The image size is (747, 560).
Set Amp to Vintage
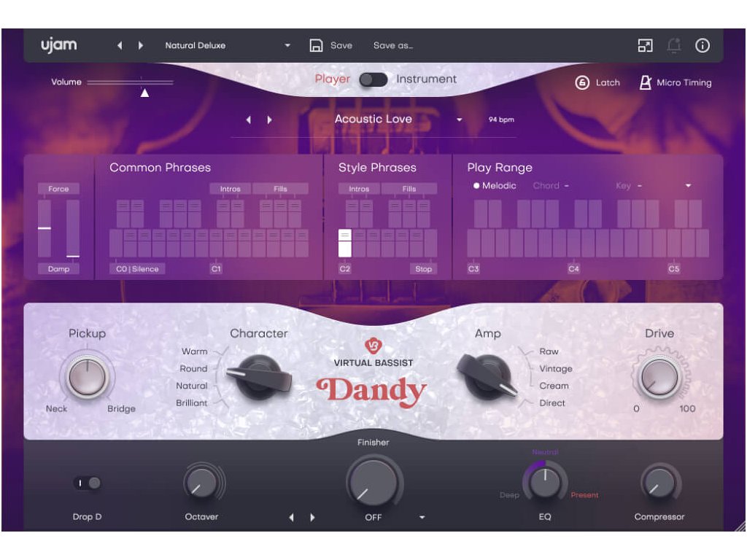tap(555, 368)
